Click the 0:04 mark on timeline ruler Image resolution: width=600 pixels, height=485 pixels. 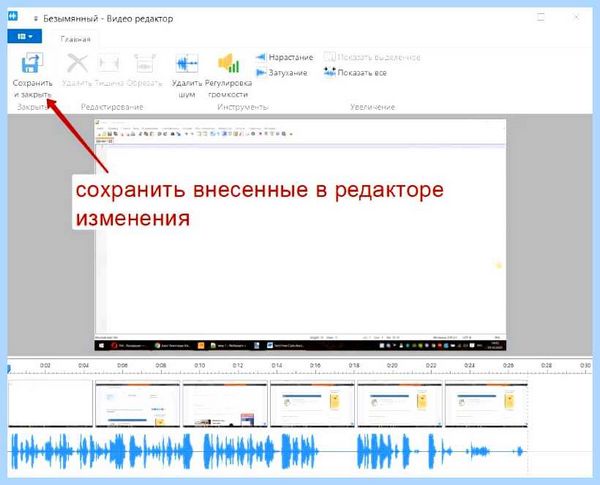click(83, 366)
